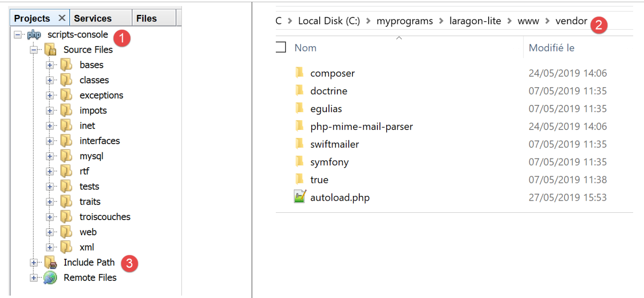Screen dimensions: 644x298
Task: Select the troiscouches folder in tree
Action: tap(105, 217)
